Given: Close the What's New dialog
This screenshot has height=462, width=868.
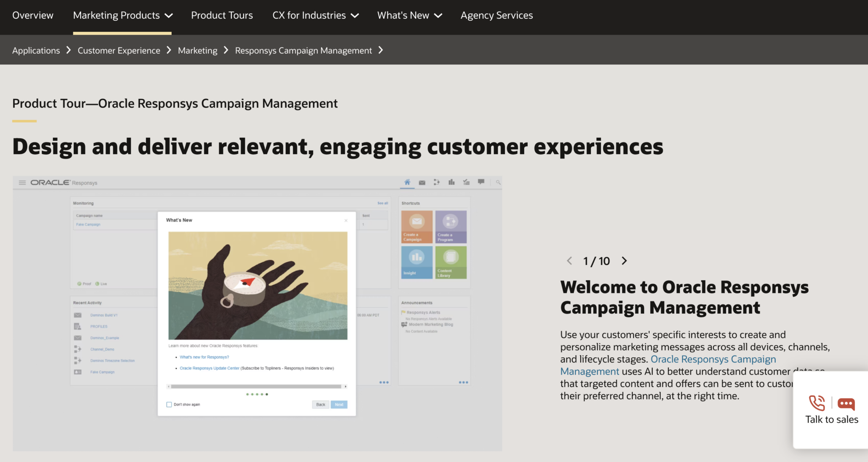Looking at the screenshot, I should click(346, 220).
